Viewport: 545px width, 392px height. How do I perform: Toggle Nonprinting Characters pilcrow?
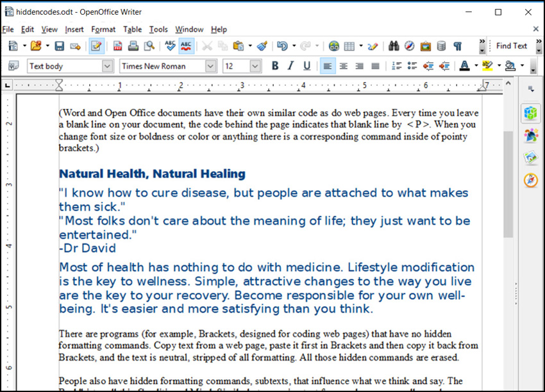tap(457, 46)
